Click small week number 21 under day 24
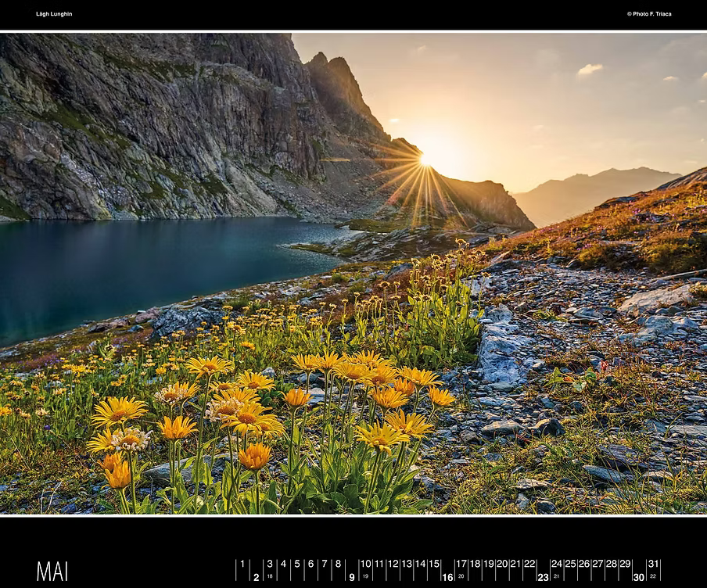The width and height of the screenshot is (707, 588). click(557, 575)
